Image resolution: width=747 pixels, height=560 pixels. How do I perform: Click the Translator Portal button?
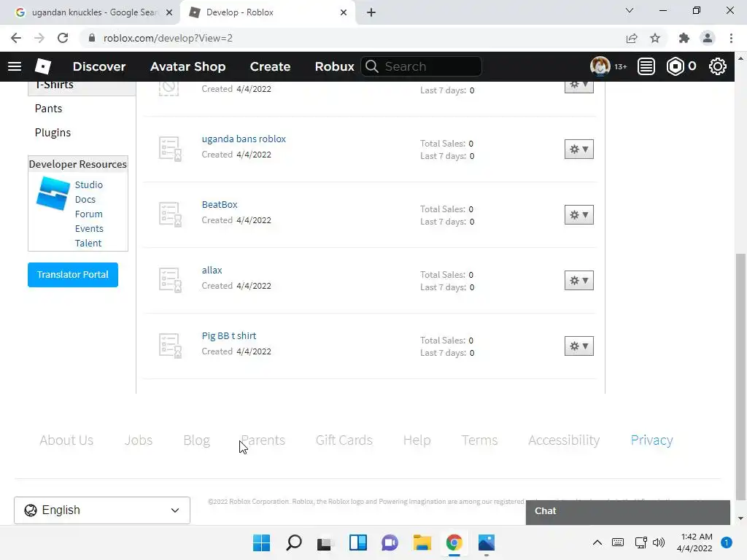click(73, 275)
